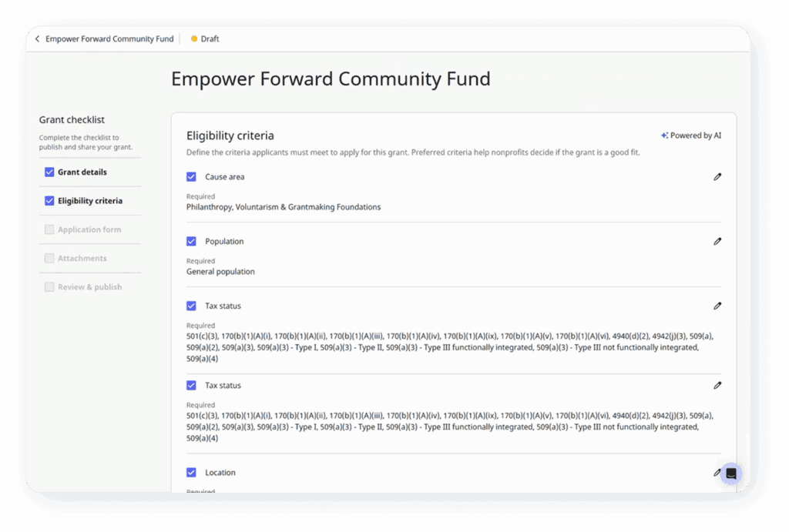789x532 pixels.
Task: Toggle the Population checkbox off
Action: [x=191, y=241]
